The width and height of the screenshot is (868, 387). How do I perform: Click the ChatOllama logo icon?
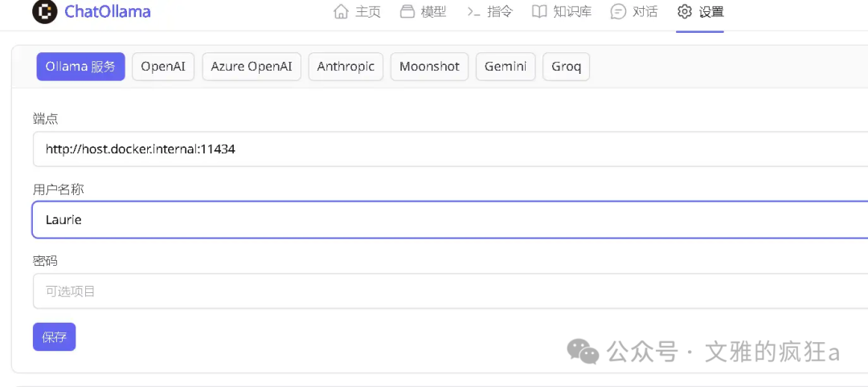click(x=45, y=12)
